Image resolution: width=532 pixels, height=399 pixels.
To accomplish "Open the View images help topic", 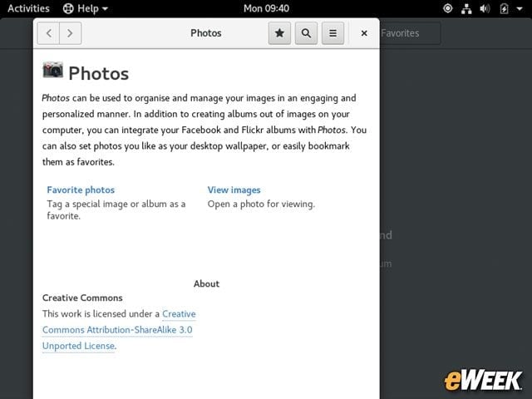I will (x=234, y=190).
